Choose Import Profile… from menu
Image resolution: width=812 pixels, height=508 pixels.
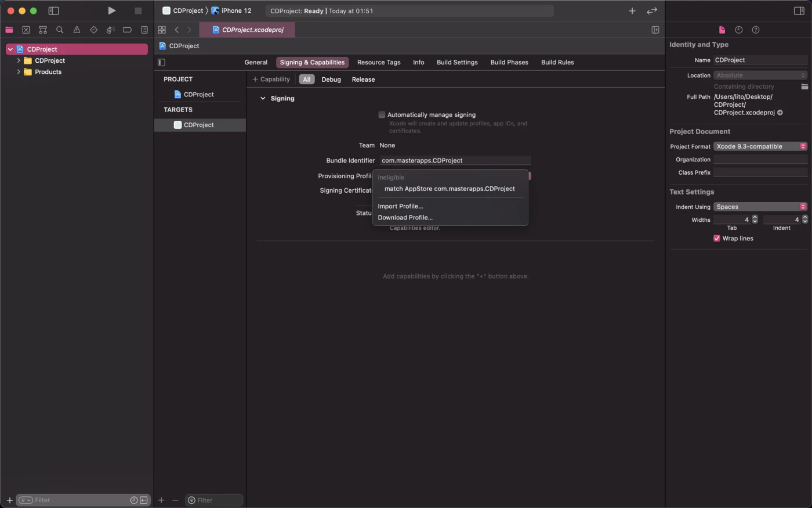coord(400,206)
